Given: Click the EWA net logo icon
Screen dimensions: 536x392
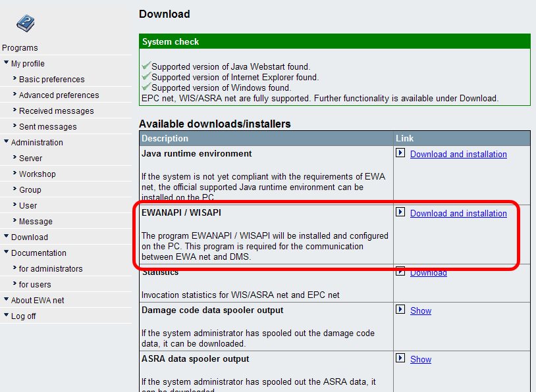Looking at the screenshot, I should (25, 23).
